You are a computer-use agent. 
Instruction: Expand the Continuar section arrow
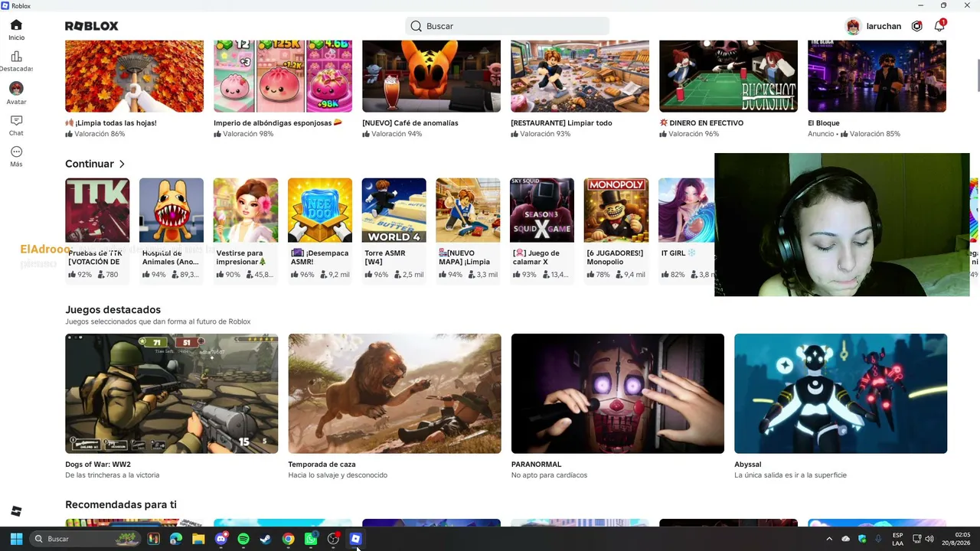[x=122, y=164]
